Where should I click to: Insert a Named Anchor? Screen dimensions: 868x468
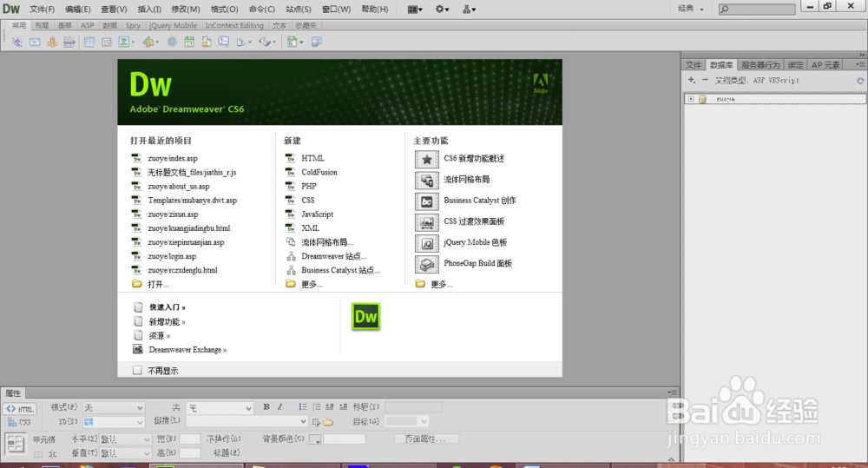click(x=52, y=42)
